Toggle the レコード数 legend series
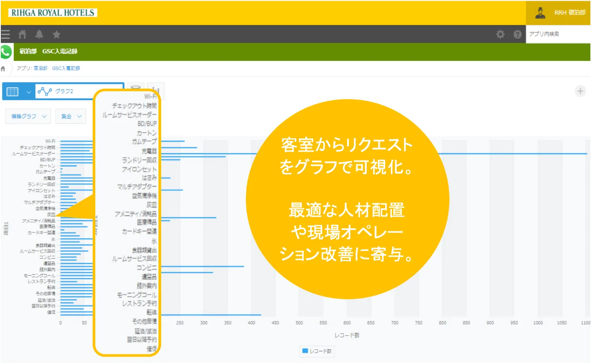Screen dimensions: 592x364 (317, 351)
